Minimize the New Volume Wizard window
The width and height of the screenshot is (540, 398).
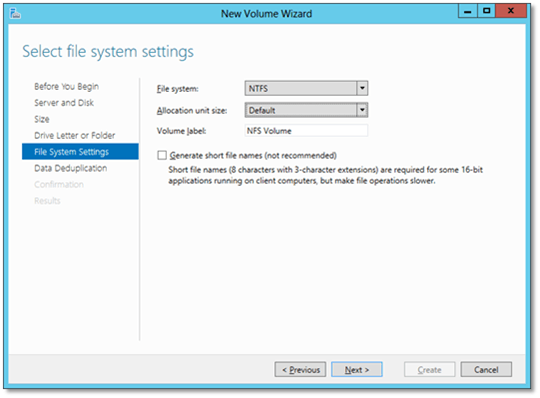pyautogui.click(x=468, y=11)
